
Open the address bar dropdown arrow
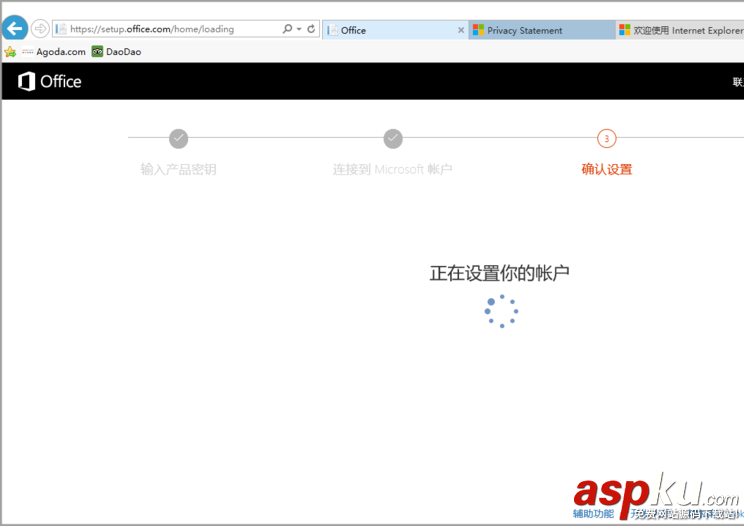click(x=299, y=29)
